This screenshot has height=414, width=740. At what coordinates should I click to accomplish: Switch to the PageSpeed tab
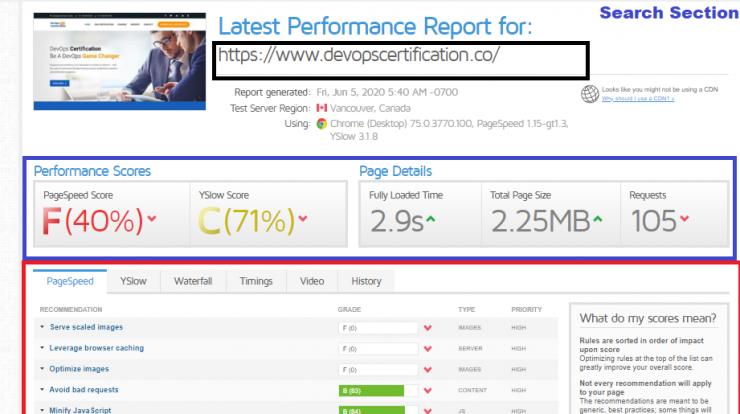(x=70, y=281)
